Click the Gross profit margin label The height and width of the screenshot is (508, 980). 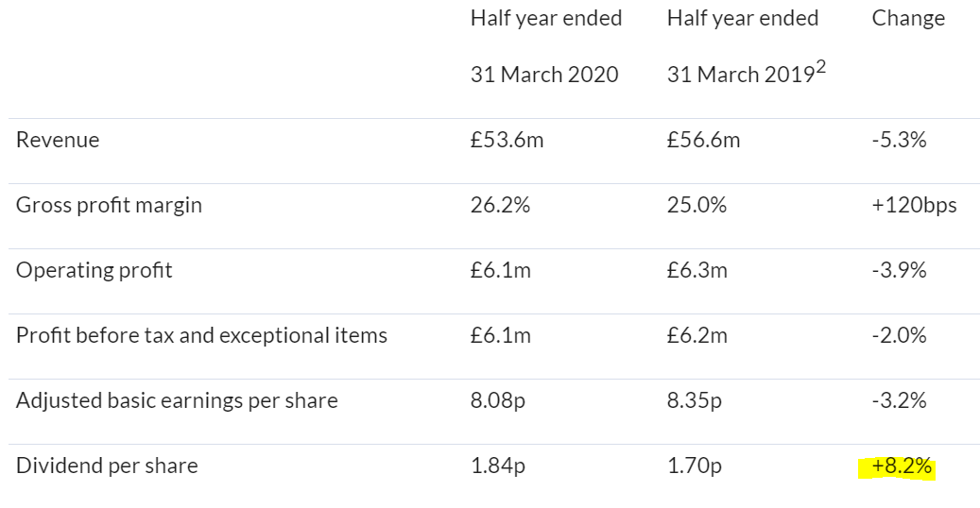tap(109, 206)
